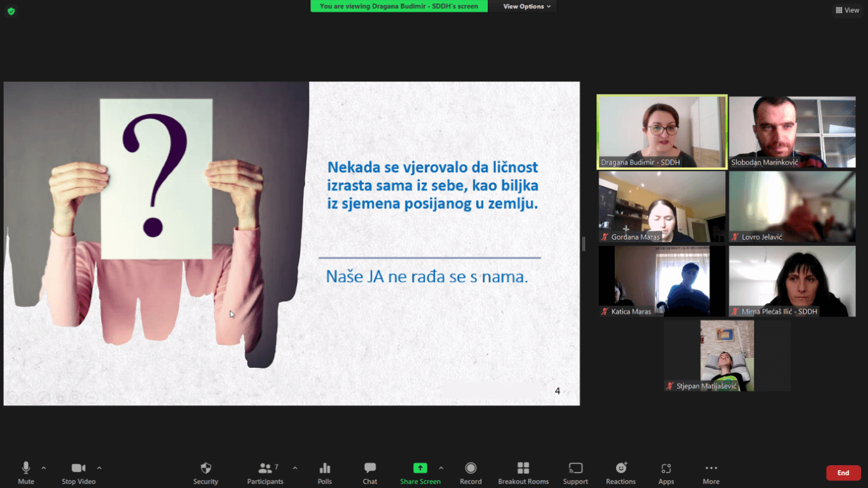
Task: Open the Chat panel
Action: (369, 472)
